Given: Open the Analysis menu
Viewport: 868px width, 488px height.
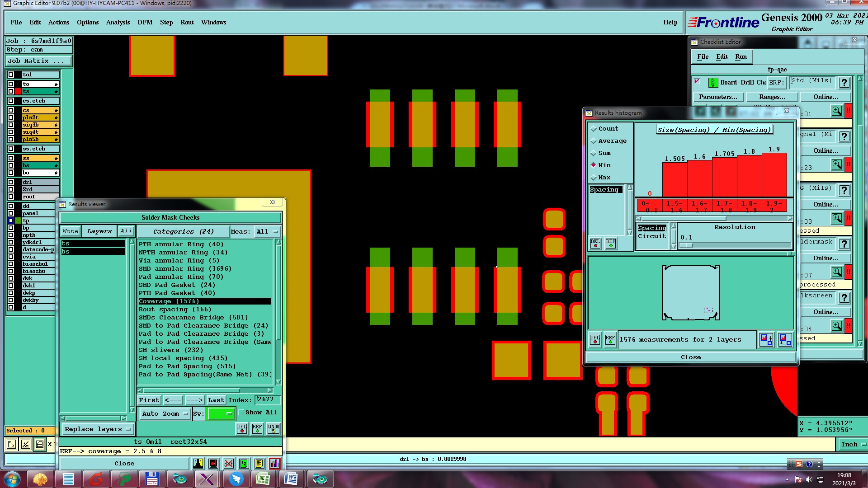Looking at the screenshot, I should (x=118, y=22).
